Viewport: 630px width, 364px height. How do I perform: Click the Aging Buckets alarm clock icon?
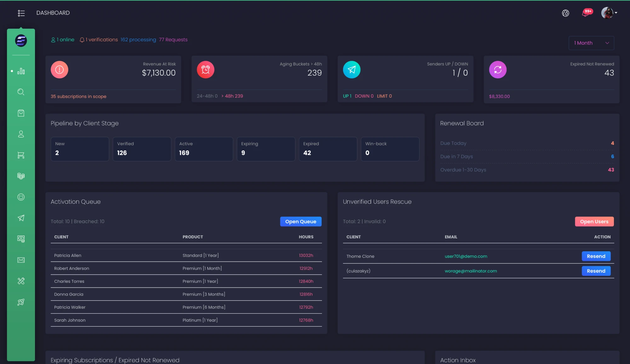206,70
